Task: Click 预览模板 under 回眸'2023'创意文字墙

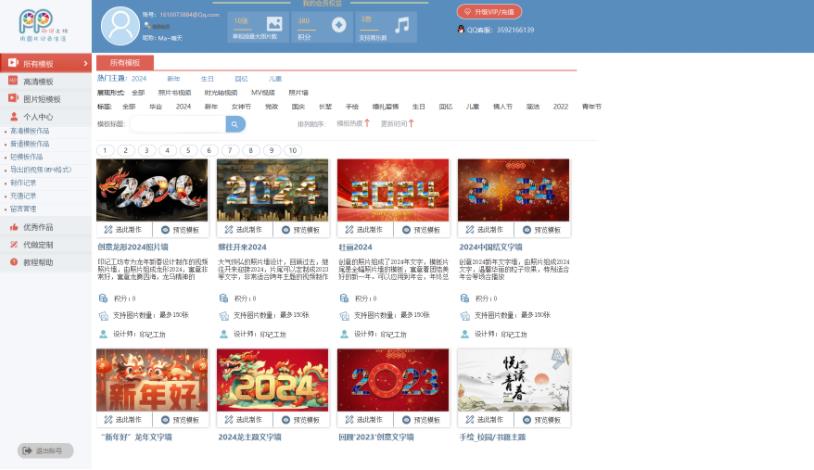Action: [421, 420]
